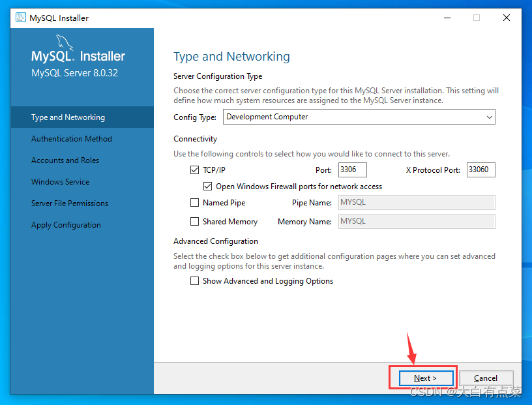Enable the Shared Memory checkbox
This screenshot has width=532, height=405.
[x=194, y=221]
